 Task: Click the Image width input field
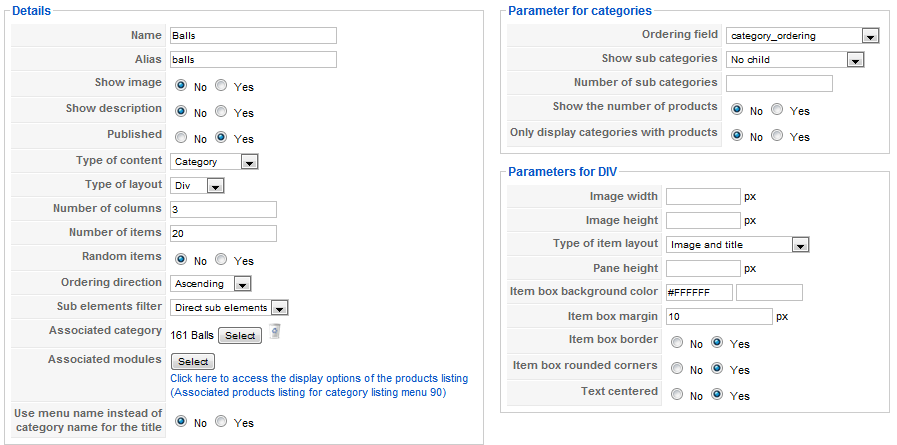[704, 197]
